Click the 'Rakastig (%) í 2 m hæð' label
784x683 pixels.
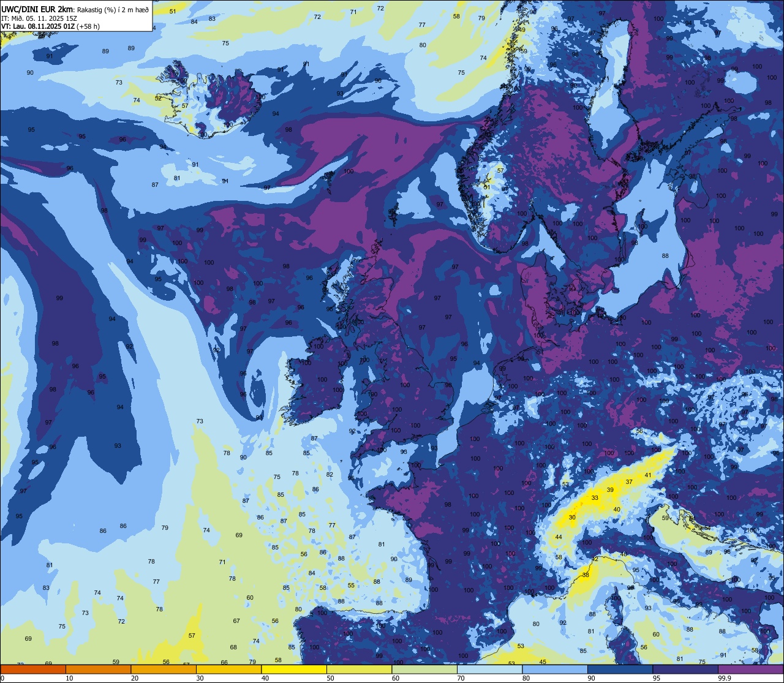[111, 9]
